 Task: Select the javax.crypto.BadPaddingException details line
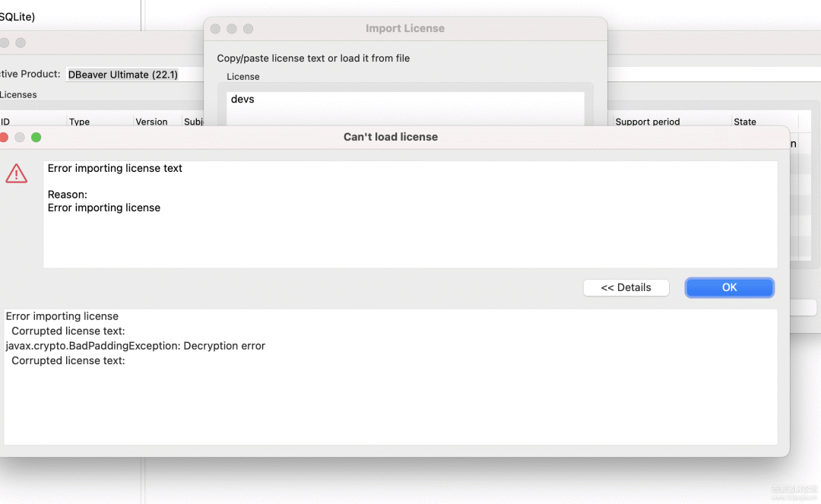point(135,346)
